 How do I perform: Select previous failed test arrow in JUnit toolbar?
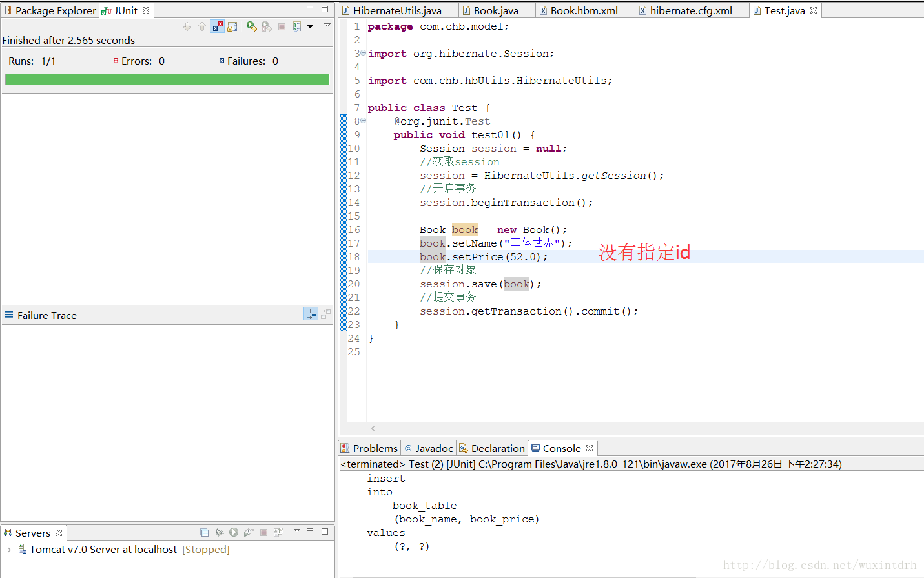[x=202, y=26]
